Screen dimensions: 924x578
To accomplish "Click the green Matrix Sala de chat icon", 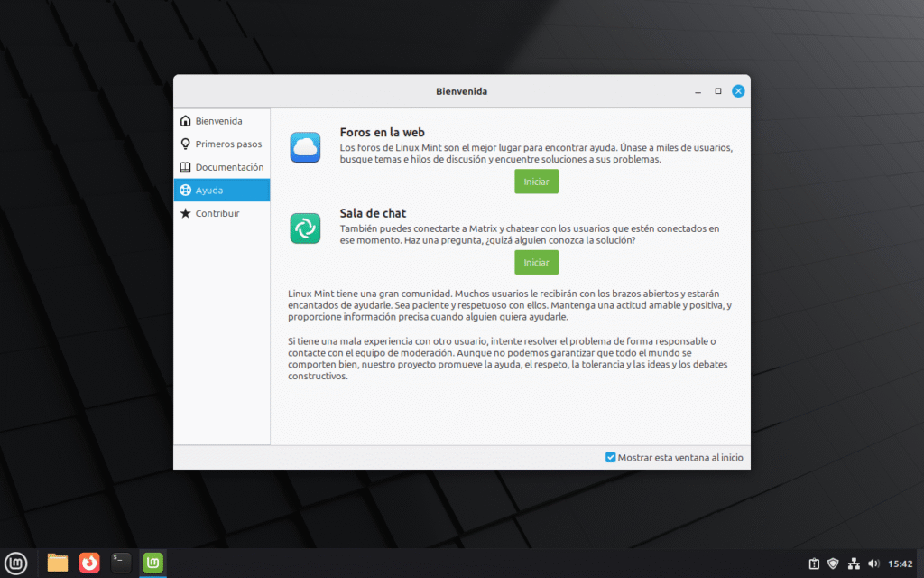I will coord(305,228).
